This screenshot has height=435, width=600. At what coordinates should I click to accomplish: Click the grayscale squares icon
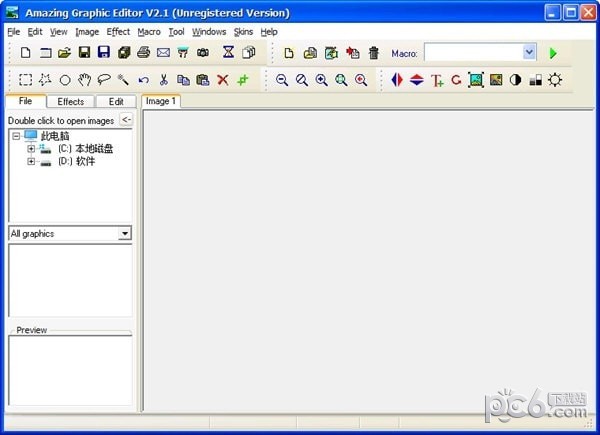coord(535,80)
